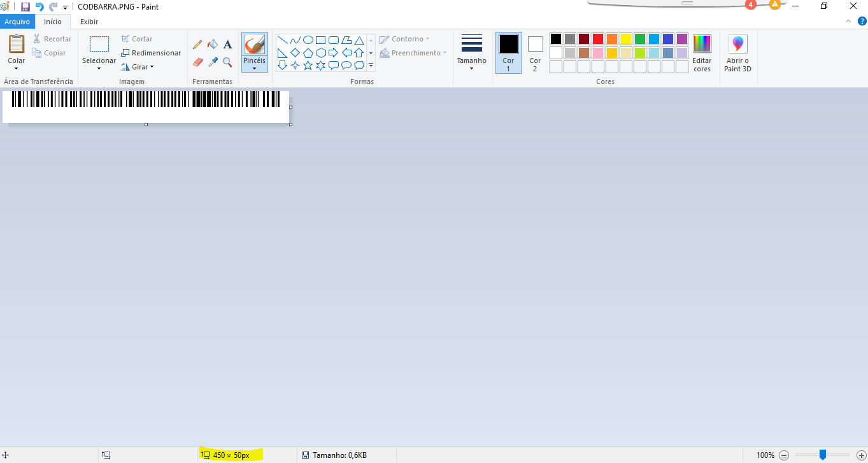Pick the rectangle shape

pyautogui.click(x=321, y=40)
